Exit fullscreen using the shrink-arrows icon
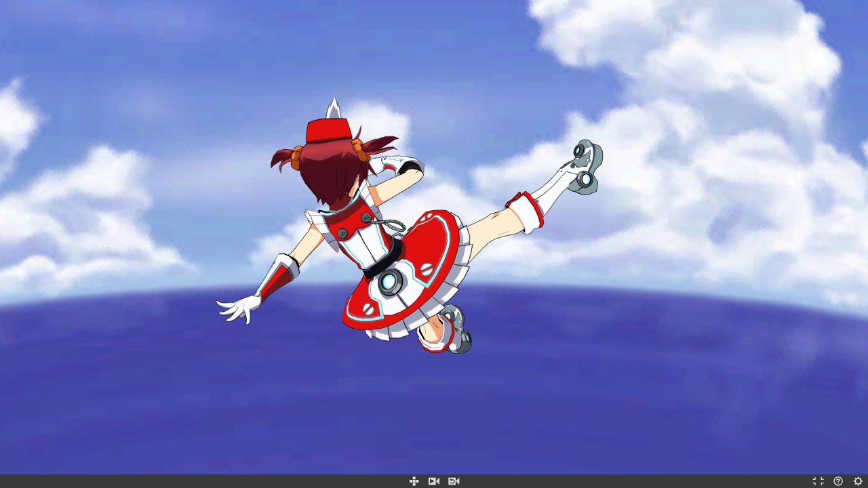This screenshot has height=488, width=868. pos(818,481)
